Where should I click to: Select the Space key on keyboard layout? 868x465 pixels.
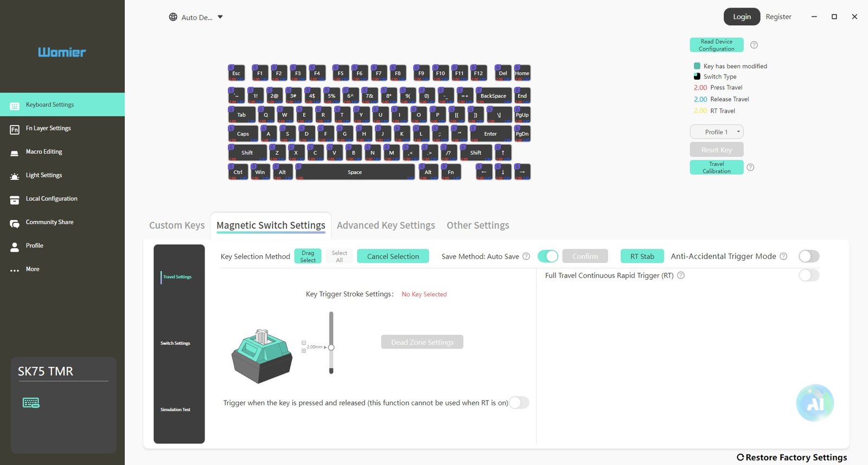[x=355, y=172]
